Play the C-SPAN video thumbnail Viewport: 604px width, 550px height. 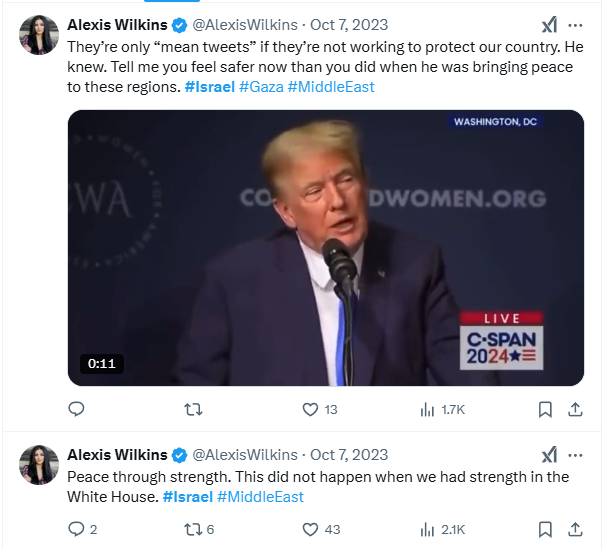pyautogui.click(x=326, y=248)
